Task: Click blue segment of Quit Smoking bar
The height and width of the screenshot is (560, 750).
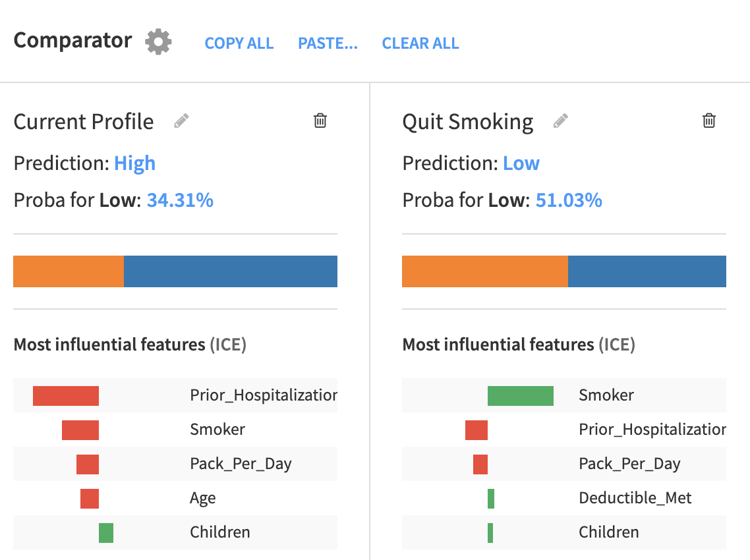Action: pos(647,271)
